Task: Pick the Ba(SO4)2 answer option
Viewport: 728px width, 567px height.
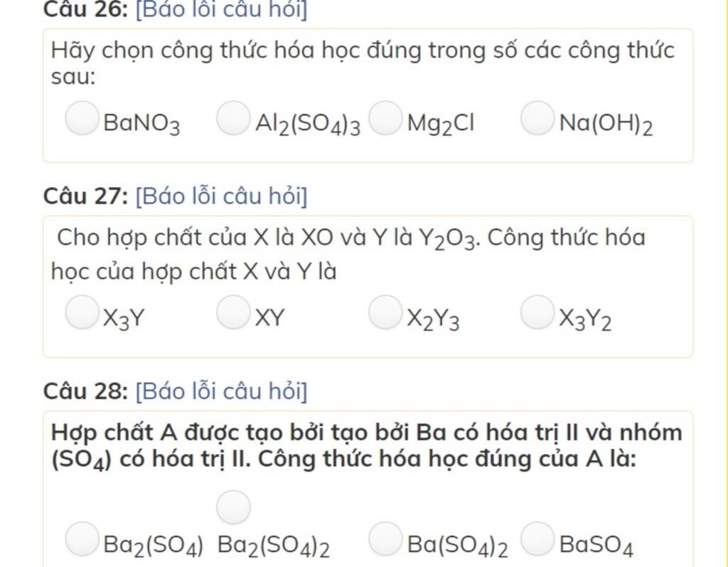Action: pos(385,539)
